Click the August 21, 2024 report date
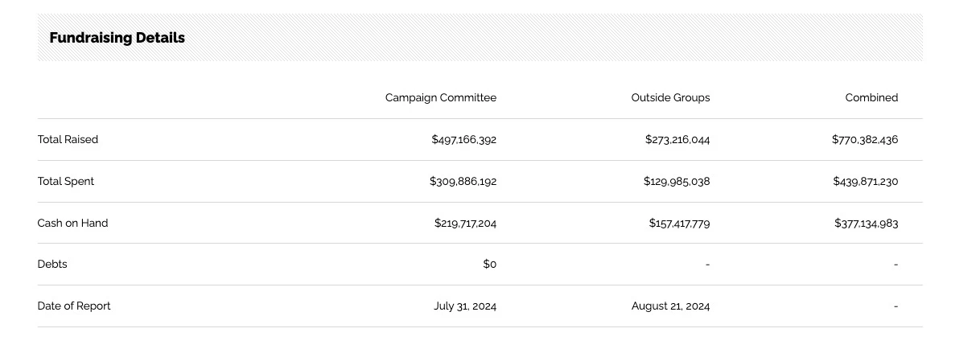The height and width of the screenshot is (349, 980). pyautogui.click(x=670, y=306)
